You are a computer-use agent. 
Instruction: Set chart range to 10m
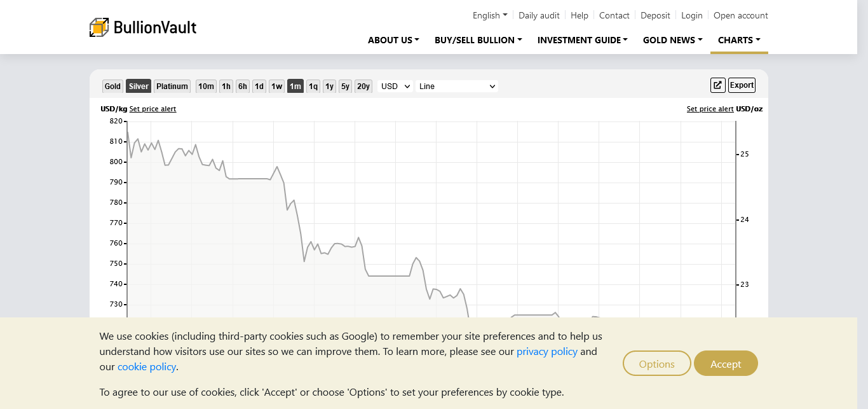pyautogui.click(x=206, y=87)
